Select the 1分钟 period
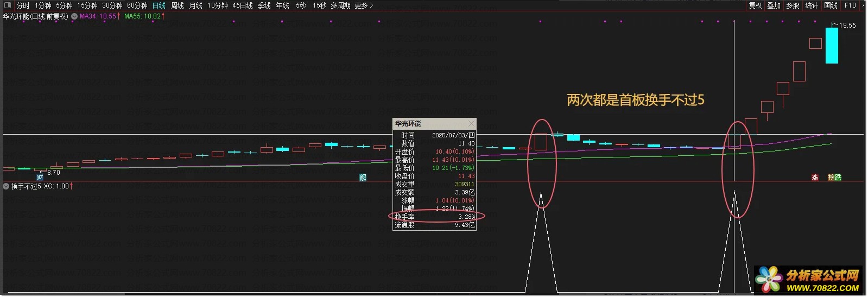 [x=43, y=5]
